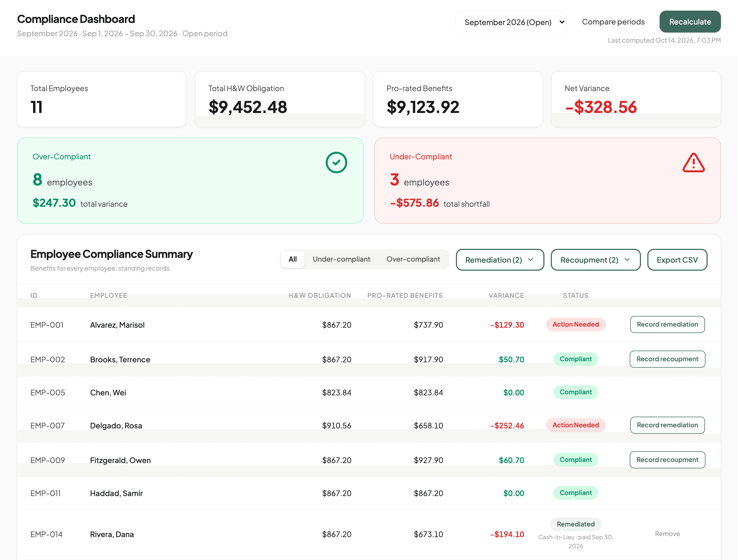Screen dimensions: 738x560
Task: Switch to the Under-compliant filter tab
Action: (341, 259)
